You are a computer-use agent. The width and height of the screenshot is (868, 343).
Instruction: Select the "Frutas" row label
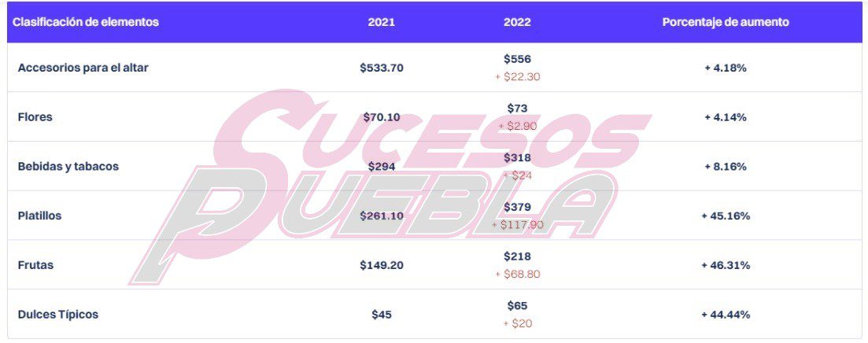[36, 265]
